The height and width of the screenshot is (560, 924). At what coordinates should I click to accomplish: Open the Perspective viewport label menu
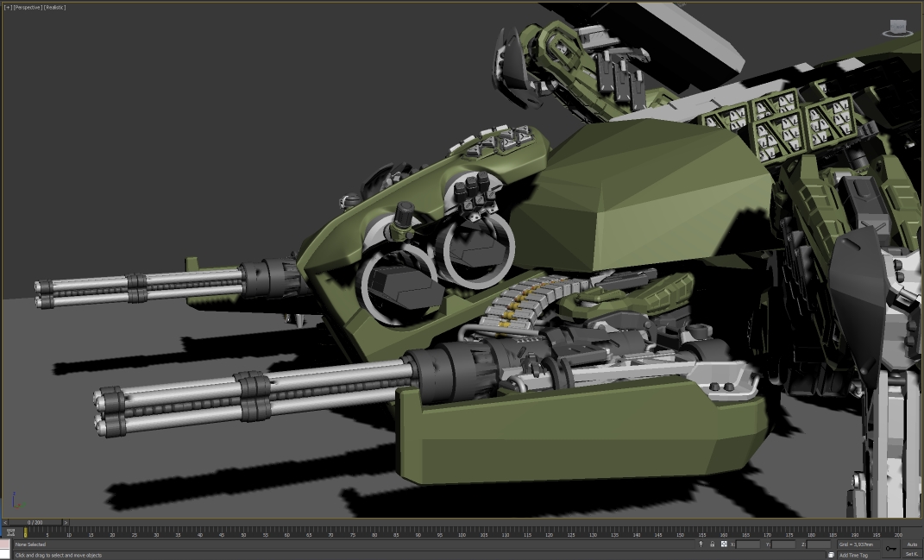27,8
